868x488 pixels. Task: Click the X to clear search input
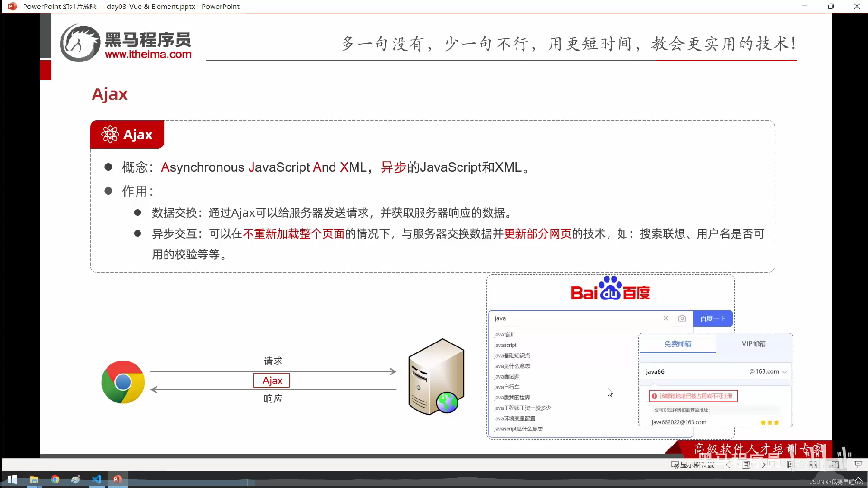tap(665, 318)
